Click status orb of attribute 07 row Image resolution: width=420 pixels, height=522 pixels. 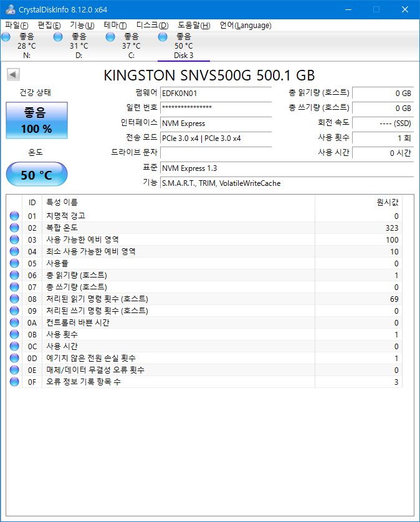pyautogui.click(x=14, y=287)
